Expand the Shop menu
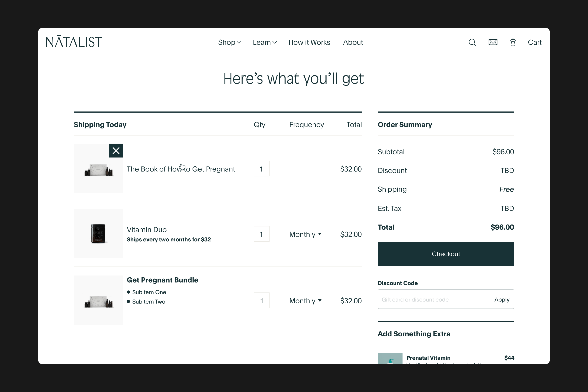This screenshot has height=392, width=588. (229, 42)
